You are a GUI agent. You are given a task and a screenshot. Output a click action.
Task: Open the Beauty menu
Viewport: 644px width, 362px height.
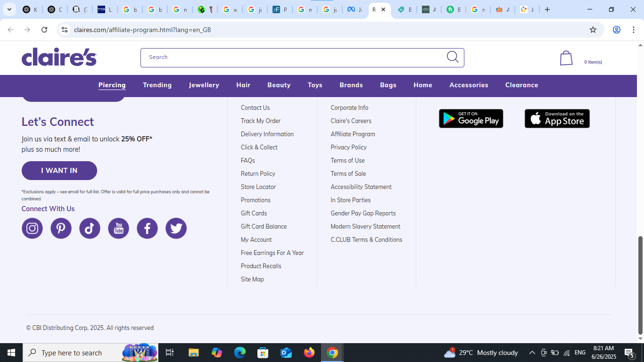point(279,85)
